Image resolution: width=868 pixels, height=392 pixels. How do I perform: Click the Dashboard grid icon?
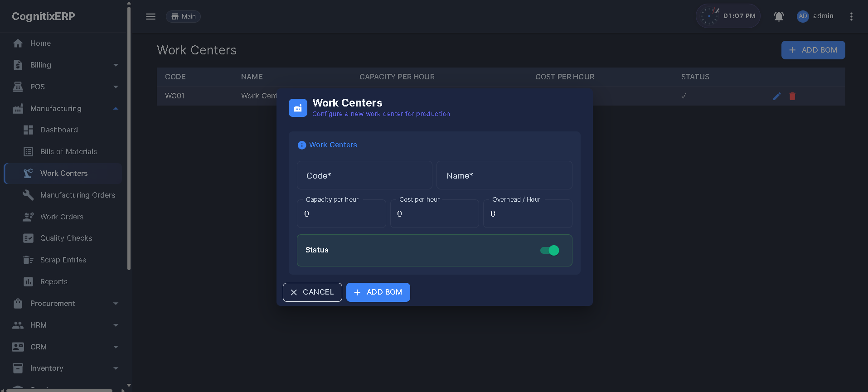(28, 130)
